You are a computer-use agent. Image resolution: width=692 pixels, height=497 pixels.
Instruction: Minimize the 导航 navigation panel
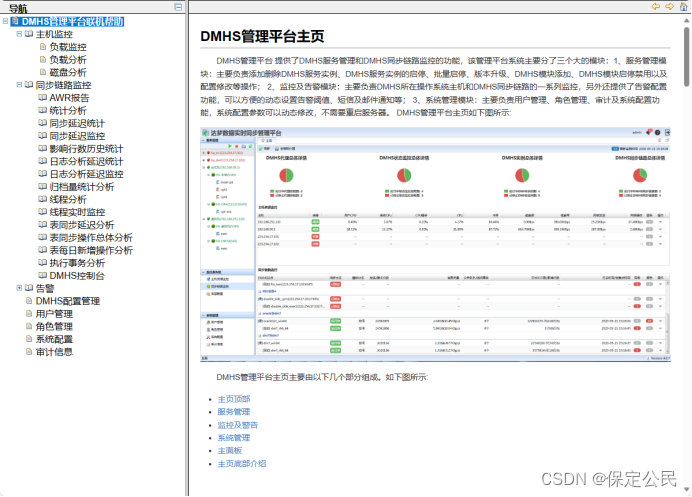[x=178, y=7]
